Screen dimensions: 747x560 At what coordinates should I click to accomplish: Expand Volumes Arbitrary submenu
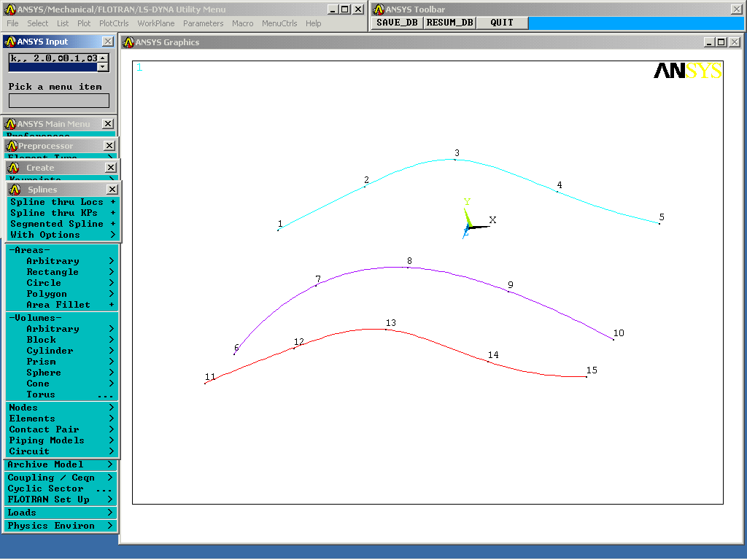62,329
